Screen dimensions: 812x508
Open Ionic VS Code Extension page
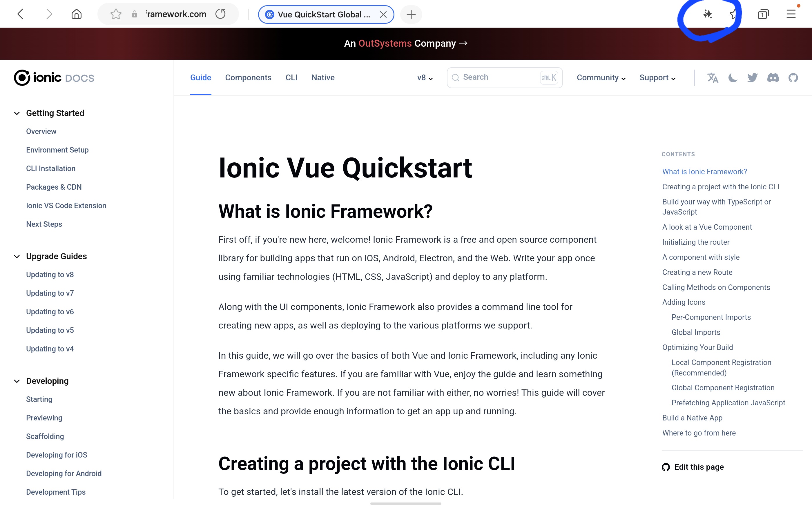point(66,206)
